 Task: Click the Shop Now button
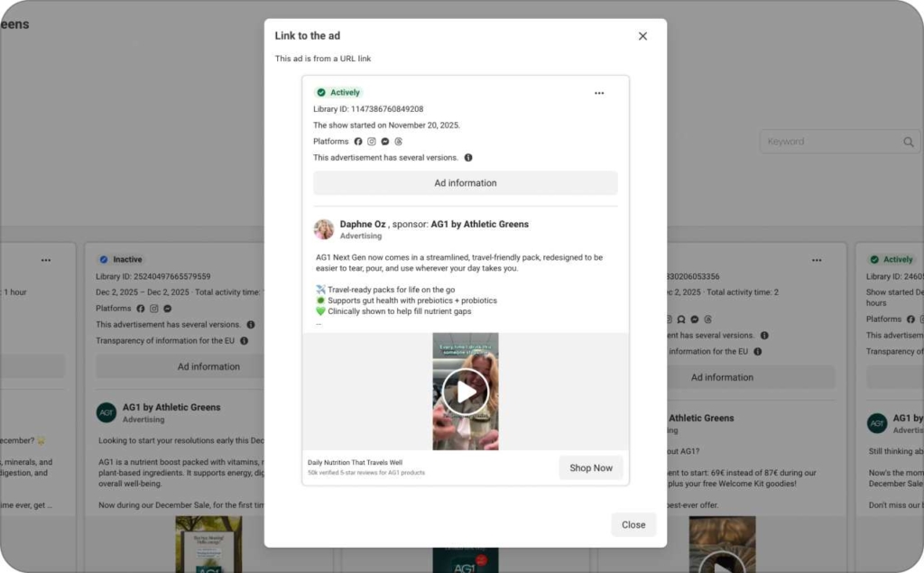[x=591, y=467]
